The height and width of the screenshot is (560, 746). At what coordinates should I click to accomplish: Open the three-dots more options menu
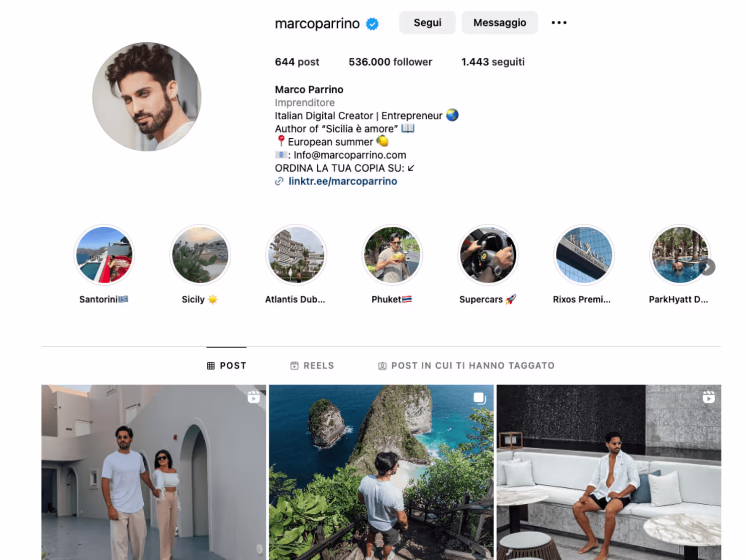pos(559,23)
